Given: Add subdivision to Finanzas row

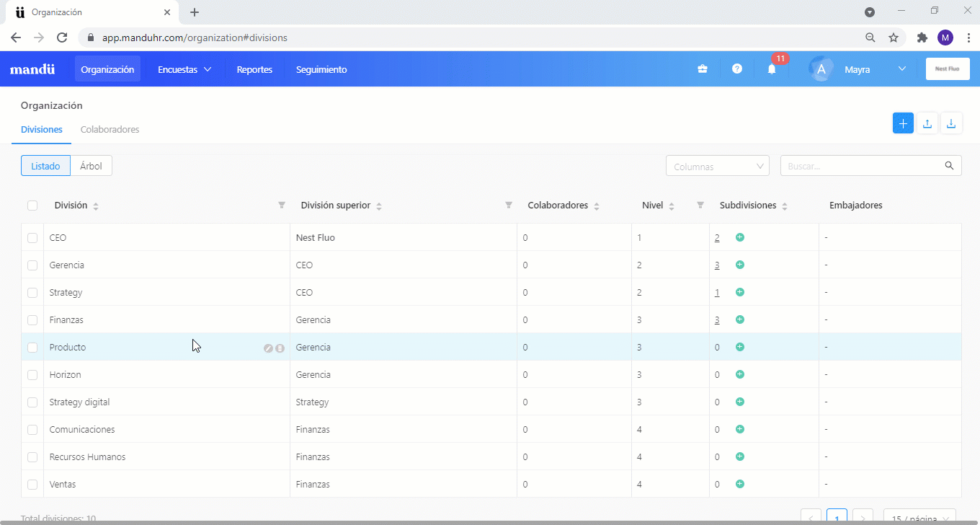Looking at the screenshot, I should (x=740, y=319).
